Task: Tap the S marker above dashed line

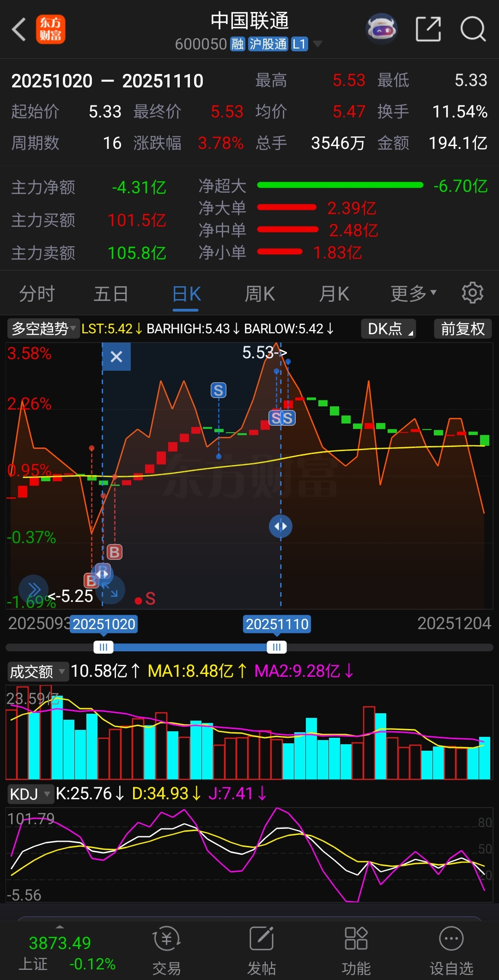Action: [219, 391]
